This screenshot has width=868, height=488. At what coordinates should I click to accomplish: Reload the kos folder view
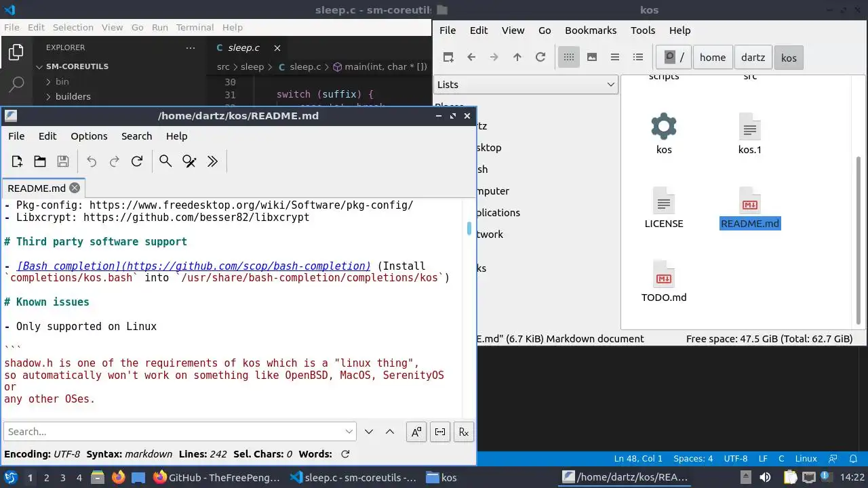tap(540, 57)
